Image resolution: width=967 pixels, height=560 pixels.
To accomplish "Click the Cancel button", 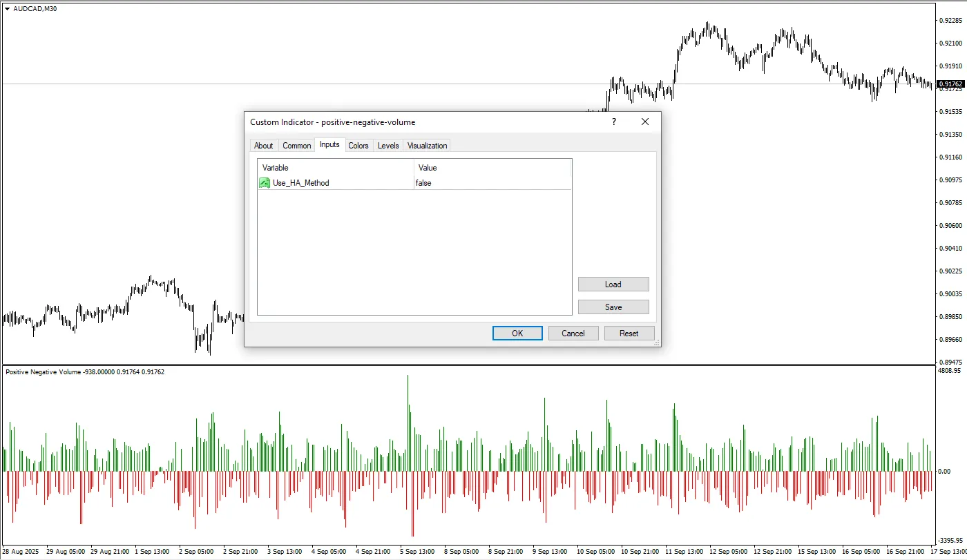I will tap(573, 334).
